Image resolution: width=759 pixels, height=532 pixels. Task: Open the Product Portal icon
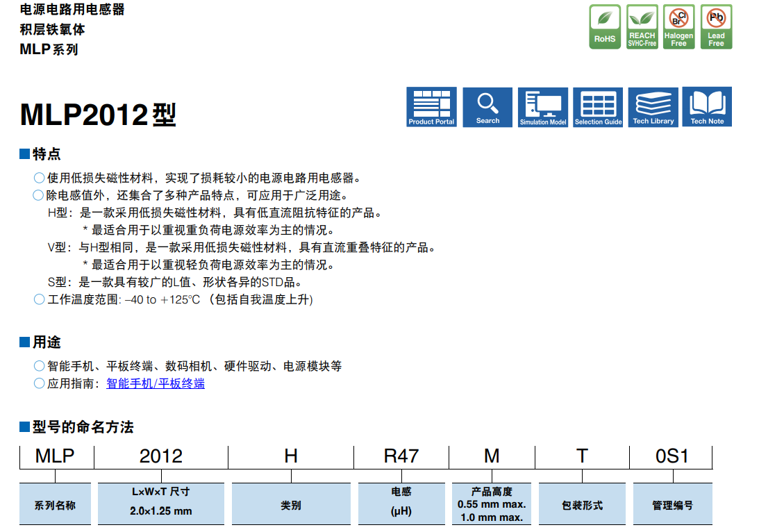pos(431,107)
